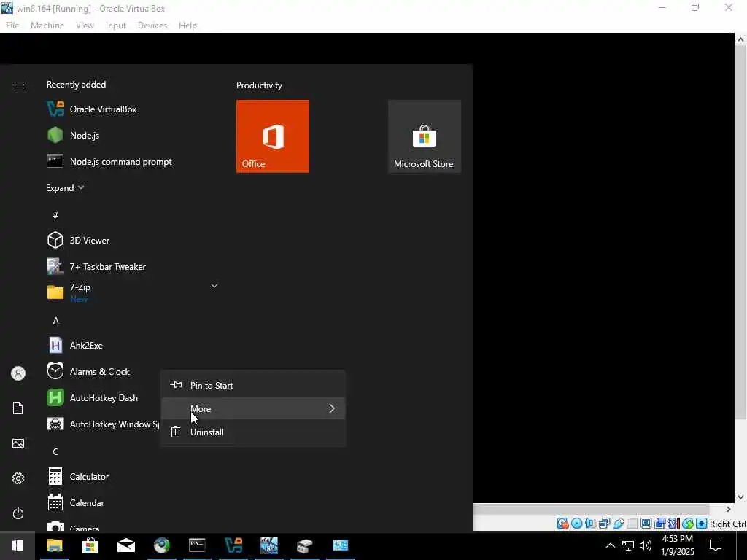Open Oracle VirtualBox from Recently added
This screenshot has width=747, height=560.
click(92, 109)
